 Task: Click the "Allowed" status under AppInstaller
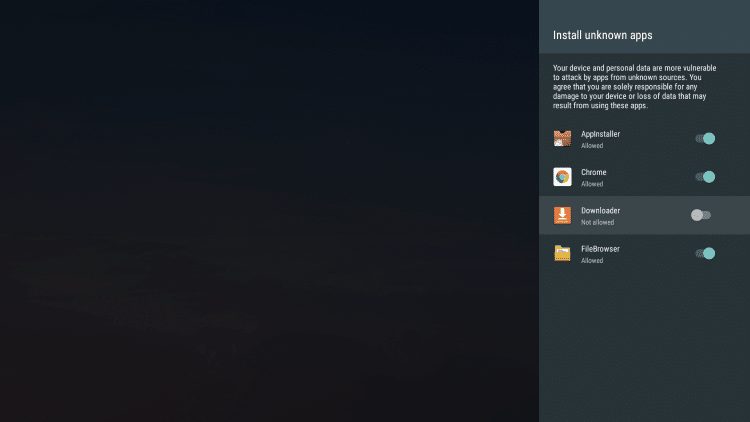pyautogui.click(x=592, y=146)
